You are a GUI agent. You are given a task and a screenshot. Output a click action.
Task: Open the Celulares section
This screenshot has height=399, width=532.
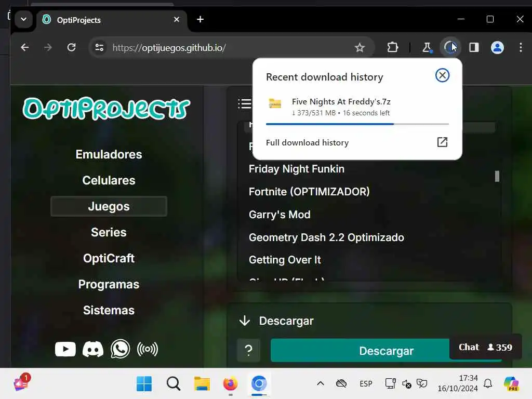coord(109,180)
